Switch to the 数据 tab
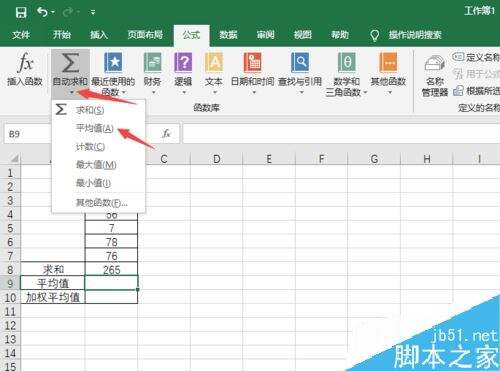The image size is (500, 371). (x=228, y=35)
